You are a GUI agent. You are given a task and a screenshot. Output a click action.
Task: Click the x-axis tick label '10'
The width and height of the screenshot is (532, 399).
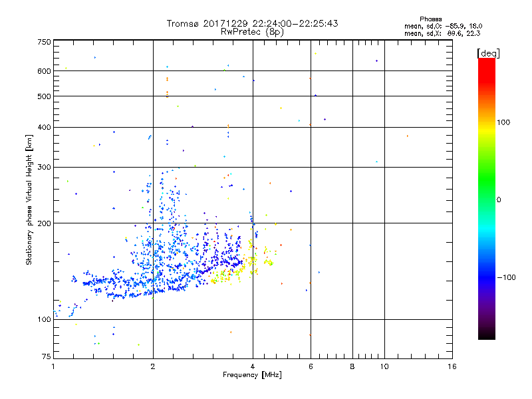[x=384, y=366]
